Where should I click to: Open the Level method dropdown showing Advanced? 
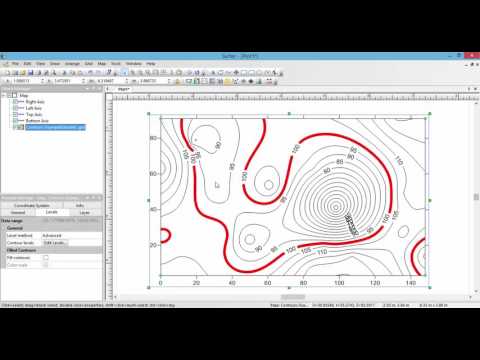tap(71, 235)
